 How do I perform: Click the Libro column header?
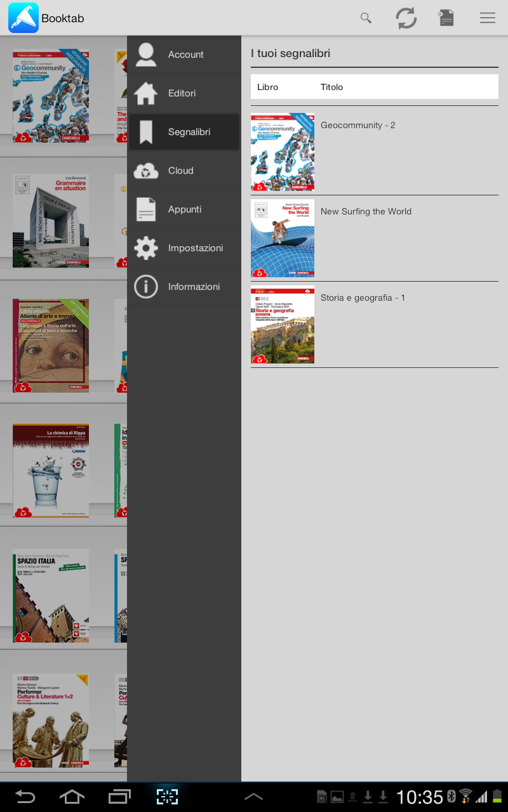[x=267, y=87]
